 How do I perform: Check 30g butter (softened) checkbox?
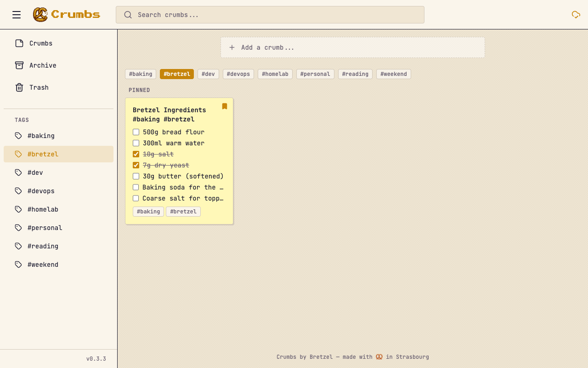[x=136, y=176]
